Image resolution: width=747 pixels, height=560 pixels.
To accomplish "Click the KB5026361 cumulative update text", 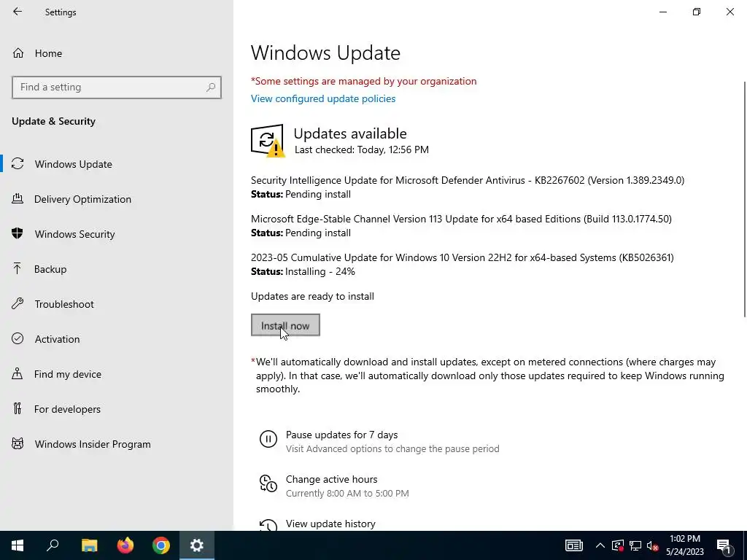I will click(x=462, y=257).
